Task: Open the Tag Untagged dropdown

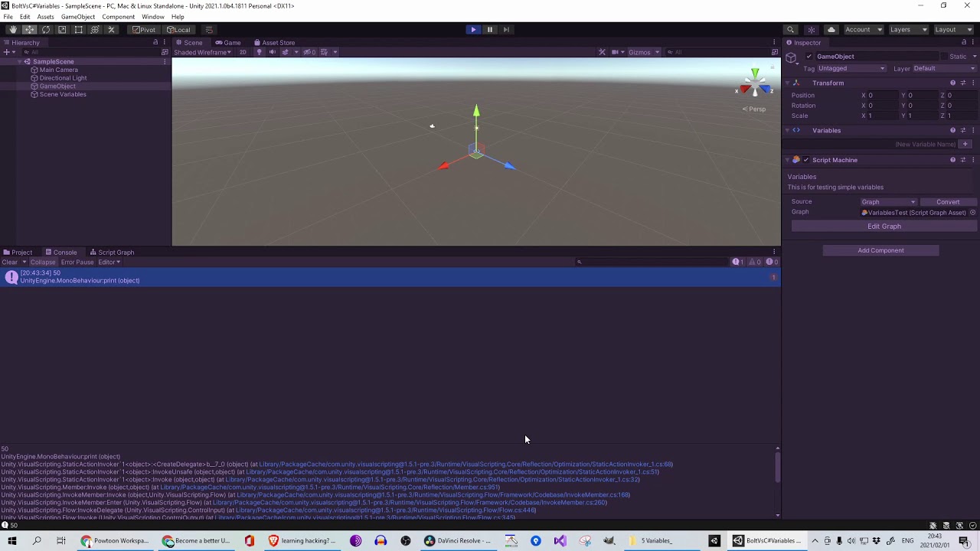Action: (x=851, y=68)
